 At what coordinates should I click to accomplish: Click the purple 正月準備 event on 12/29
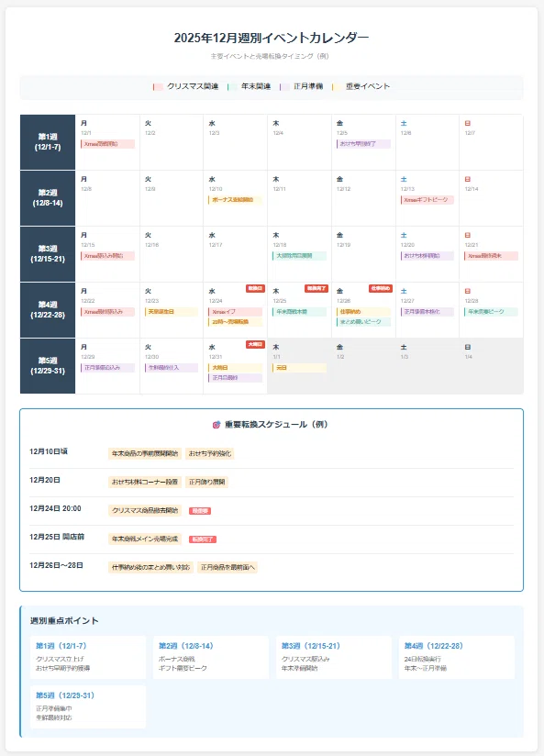coord(107,367)
